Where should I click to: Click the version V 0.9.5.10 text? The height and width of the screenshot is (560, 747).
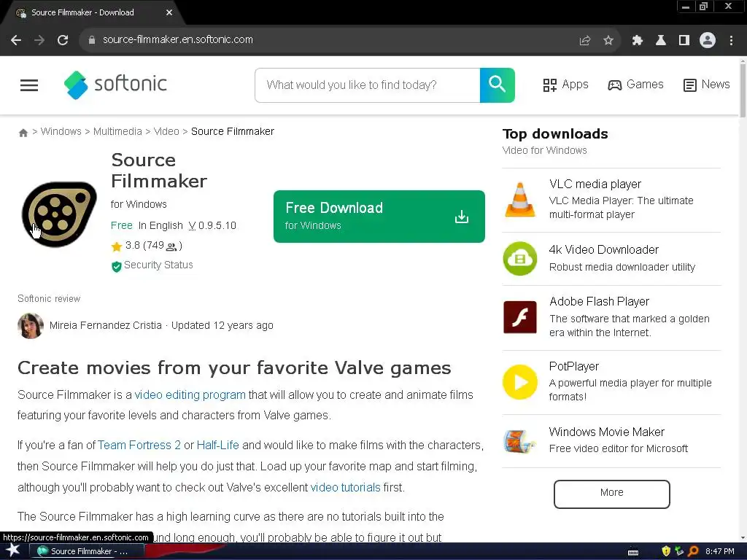(212, 226)
